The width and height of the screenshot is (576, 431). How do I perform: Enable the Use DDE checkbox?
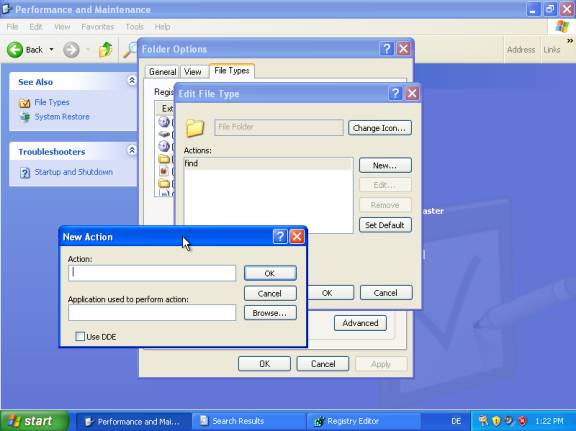click(80, 336)
